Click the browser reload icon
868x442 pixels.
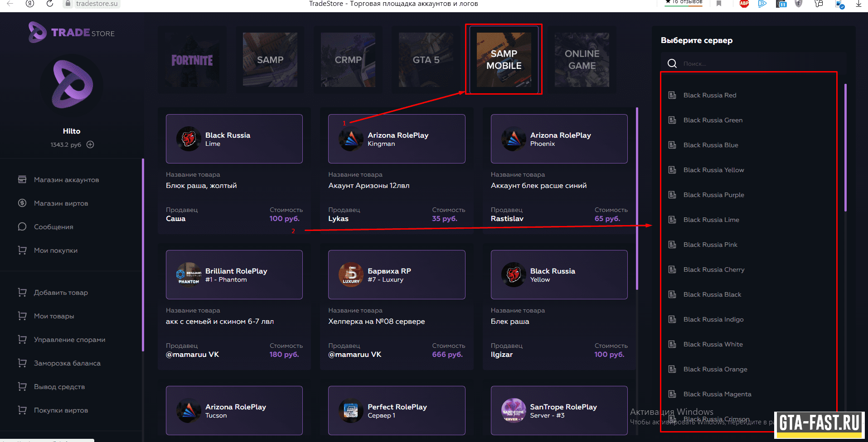50,4
